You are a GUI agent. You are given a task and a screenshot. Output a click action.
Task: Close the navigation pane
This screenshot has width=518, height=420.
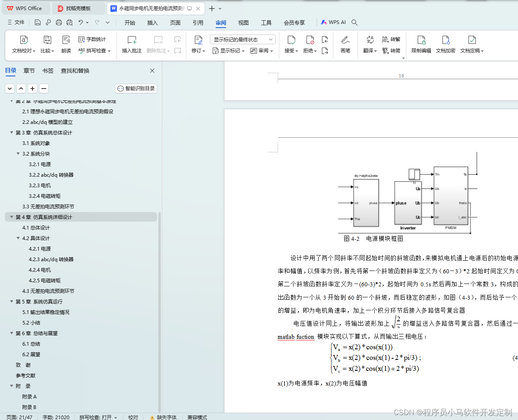tap(152, 71)
